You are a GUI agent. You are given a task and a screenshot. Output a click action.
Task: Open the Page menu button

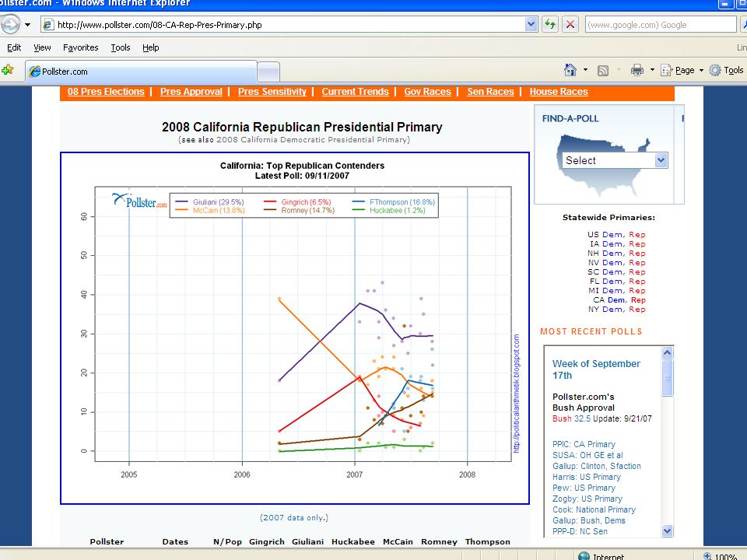coord(682,70)
